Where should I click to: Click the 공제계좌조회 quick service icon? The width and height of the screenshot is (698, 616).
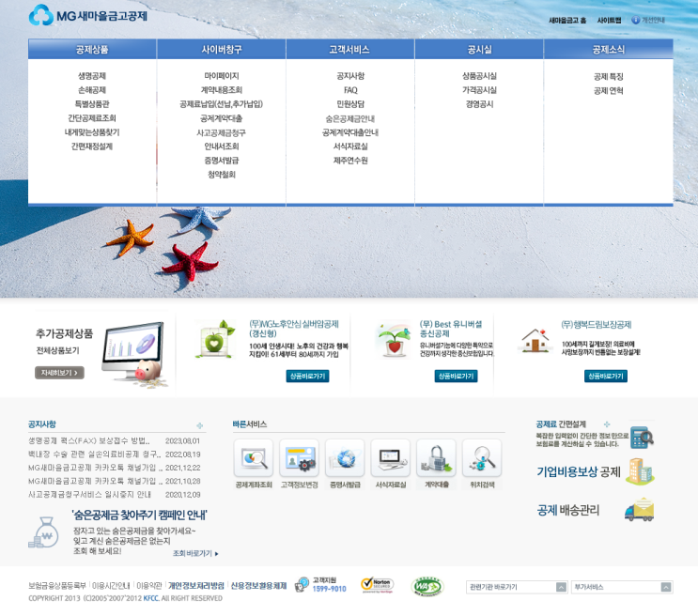(x=254, y=458)
